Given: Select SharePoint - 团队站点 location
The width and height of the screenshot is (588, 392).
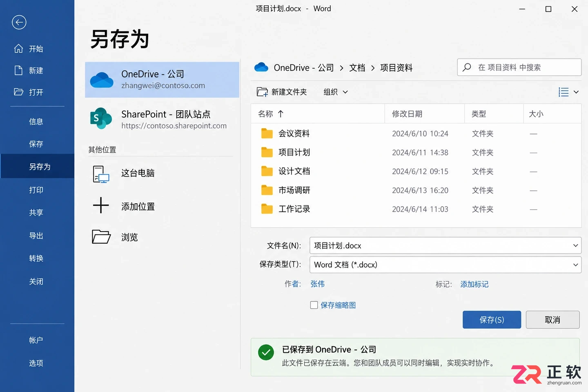Looking at the screenshot, I should (x=162, y=119).
